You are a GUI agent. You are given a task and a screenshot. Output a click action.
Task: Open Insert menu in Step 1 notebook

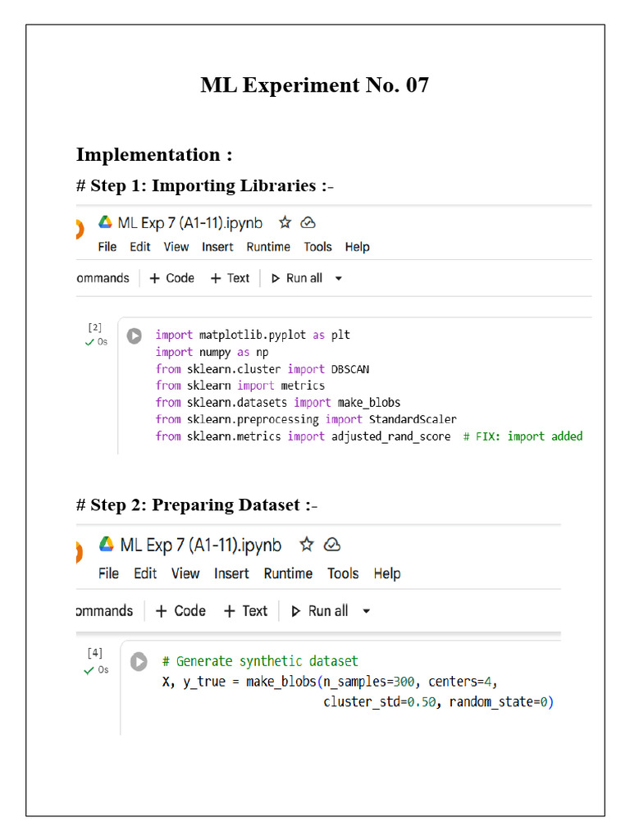click(217, 247)
